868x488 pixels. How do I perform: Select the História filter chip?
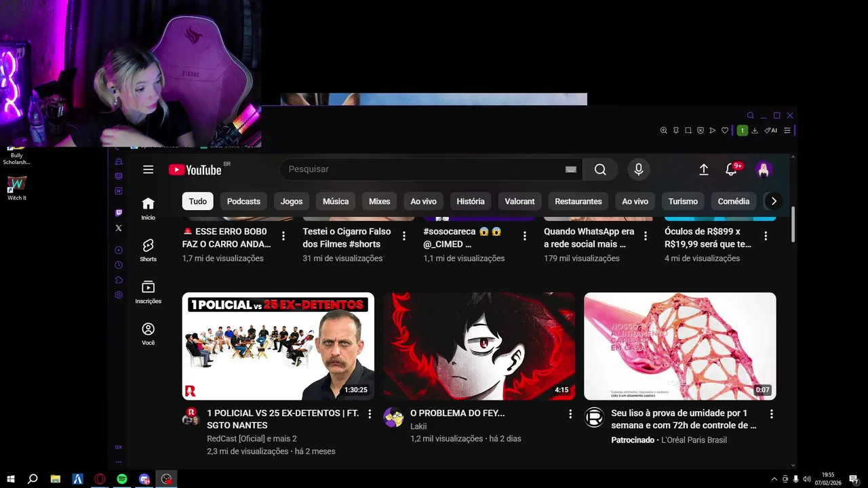coord(471,201)
